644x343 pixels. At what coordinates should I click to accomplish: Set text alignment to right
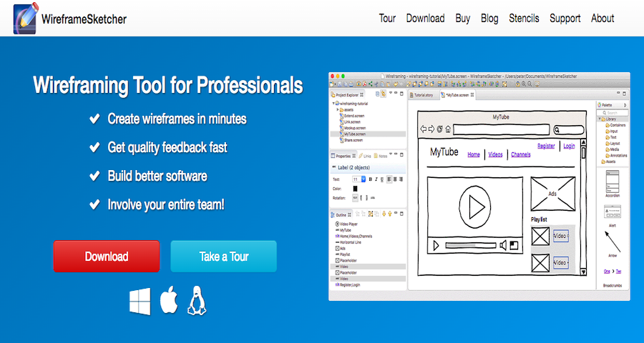click(x=401, y=179)
